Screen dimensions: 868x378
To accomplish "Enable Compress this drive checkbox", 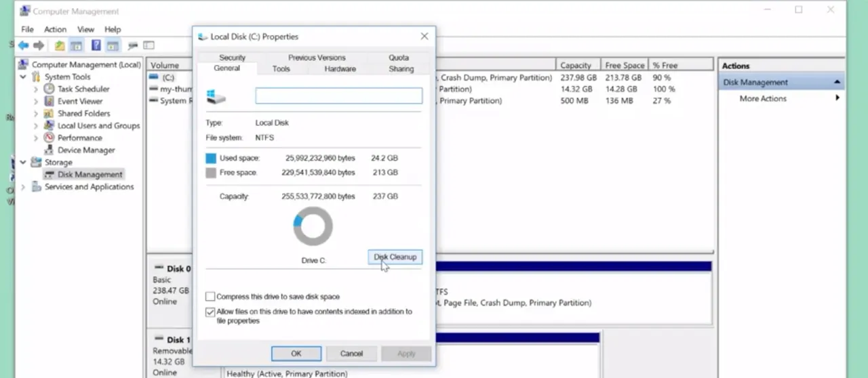I will [210, 297].
